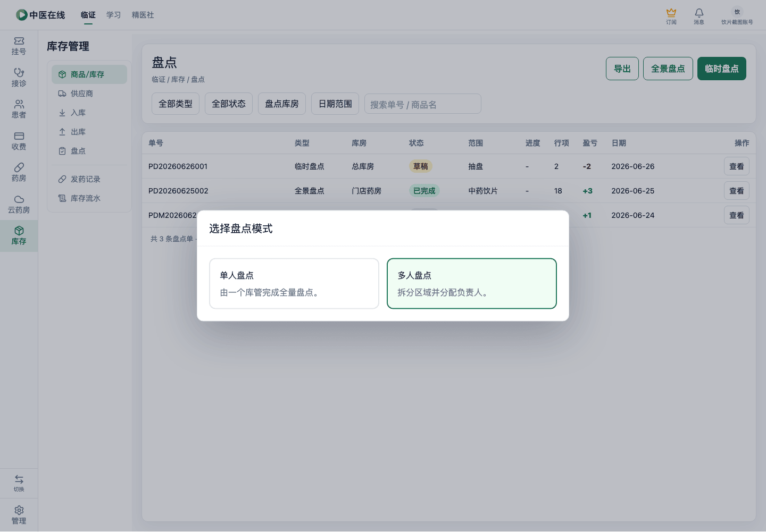Open the 饮片截图账号 account avatar
The image size is (766, 532).
737,12
